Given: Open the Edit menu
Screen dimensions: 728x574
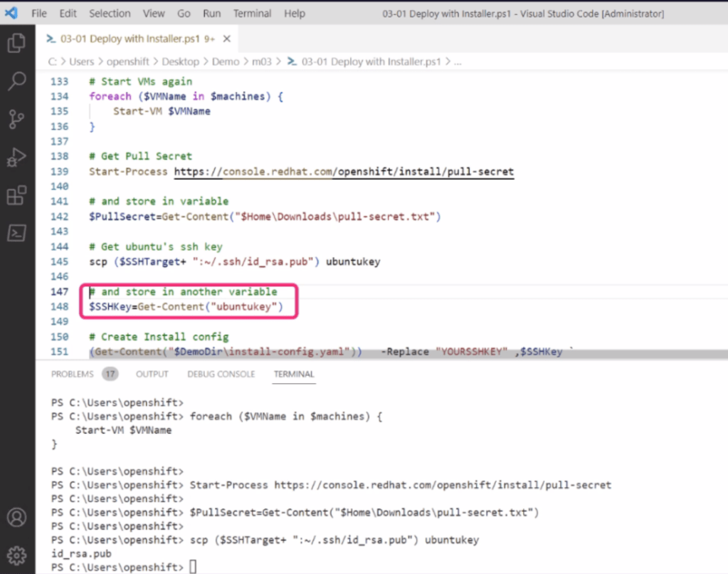Looking at the screenshot, I should (x=68, y=14).
